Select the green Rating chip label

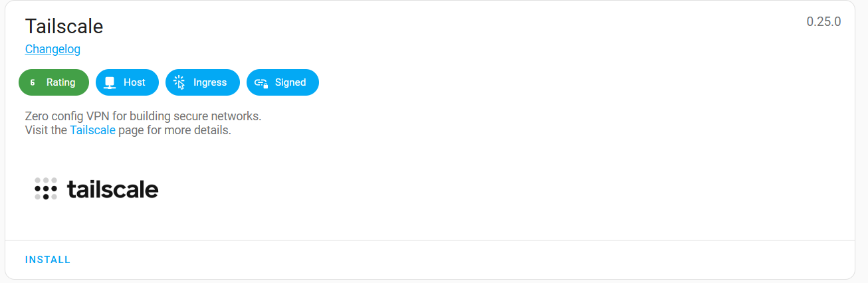[60, 83]
